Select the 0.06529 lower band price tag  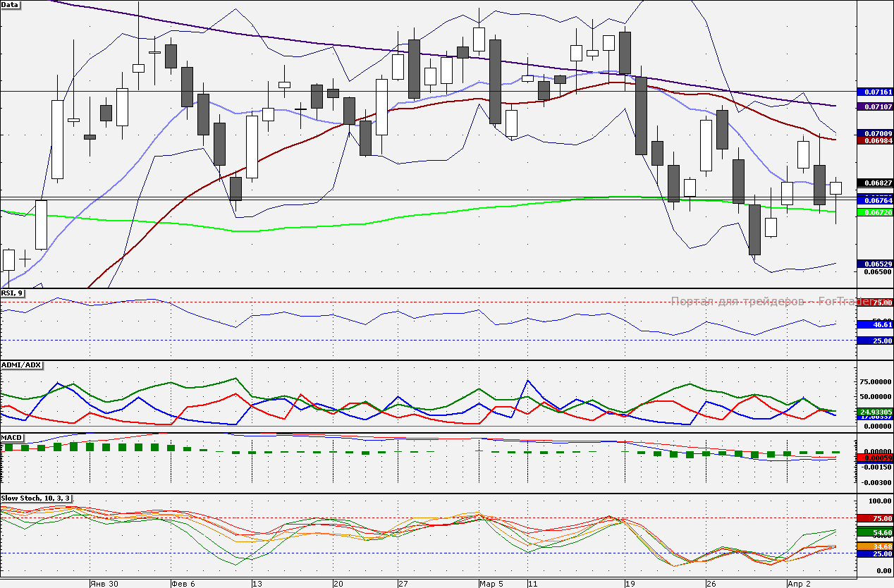pyautogui.click(x=873, y=264)
